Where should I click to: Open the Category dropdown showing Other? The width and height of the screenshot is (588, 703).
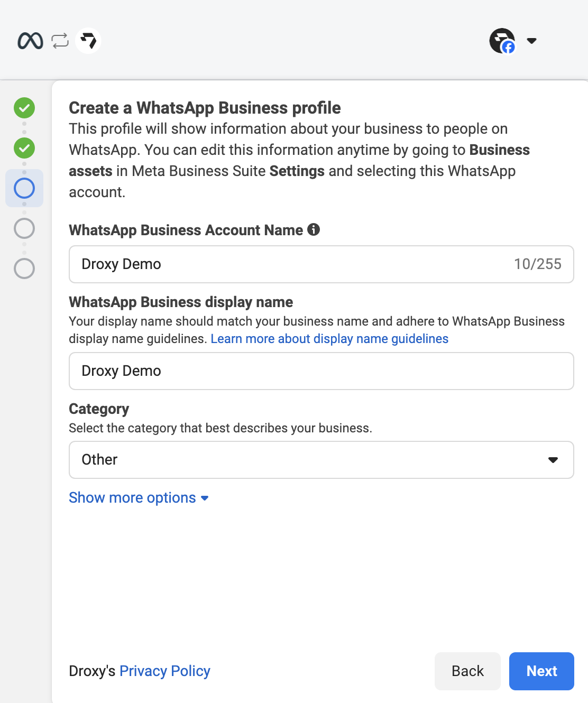[321, 460]
